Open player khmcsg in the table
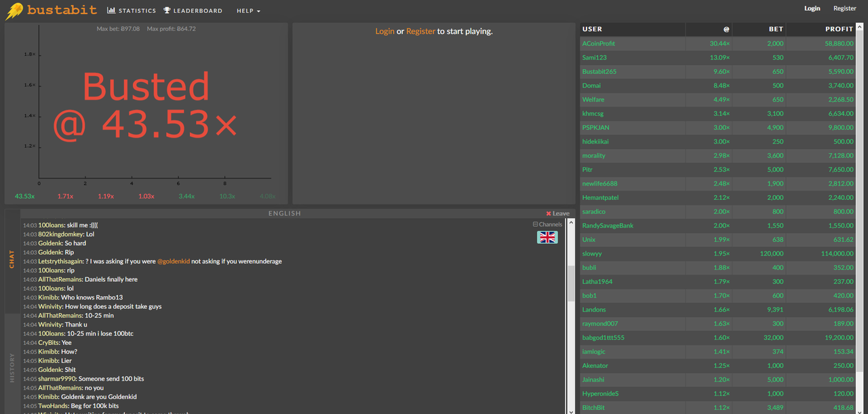This screenshot has width=868, height=414. click(x=593, y=113)
